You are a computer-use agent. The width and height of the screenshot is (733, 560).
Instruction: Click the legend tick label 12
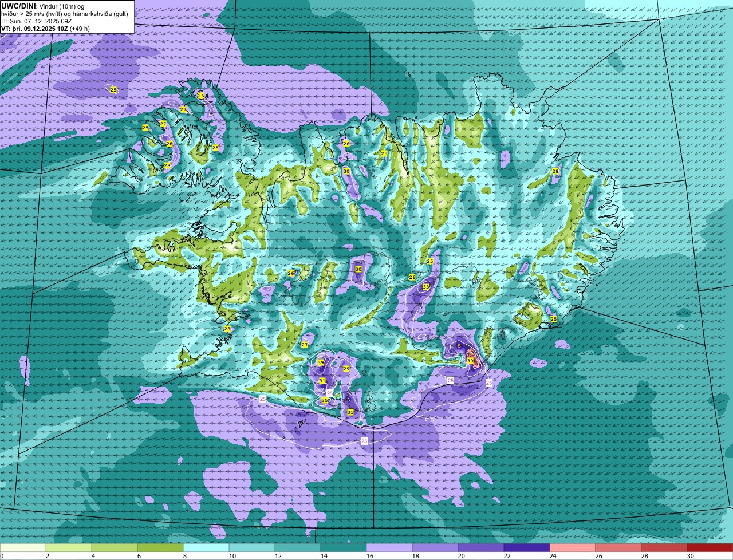[x=278, y=556]
